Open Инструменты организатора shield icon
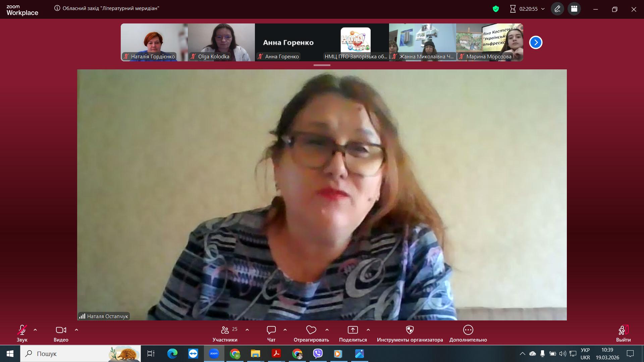Screen dimensions: 644x362 (x=410, y=330)
